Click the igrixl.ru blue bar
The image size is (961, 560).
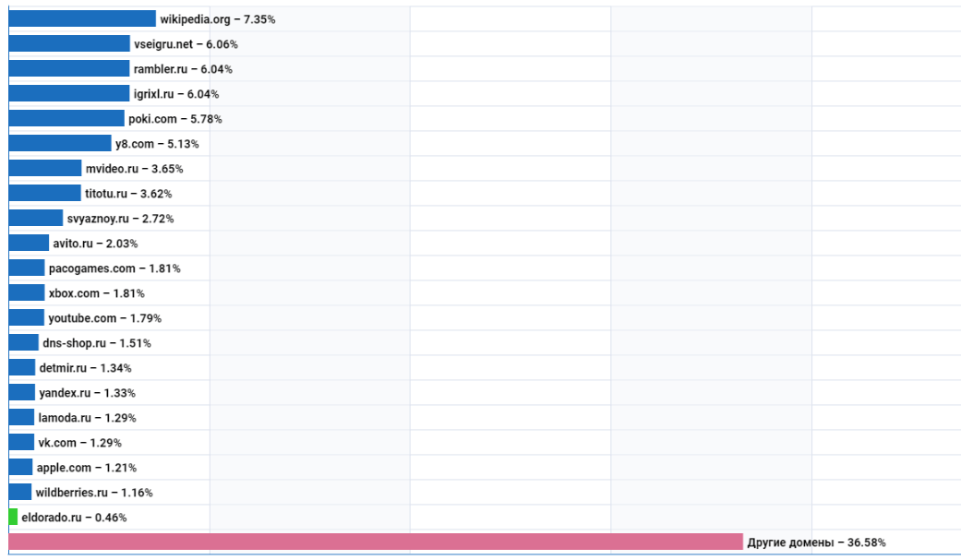69,94
